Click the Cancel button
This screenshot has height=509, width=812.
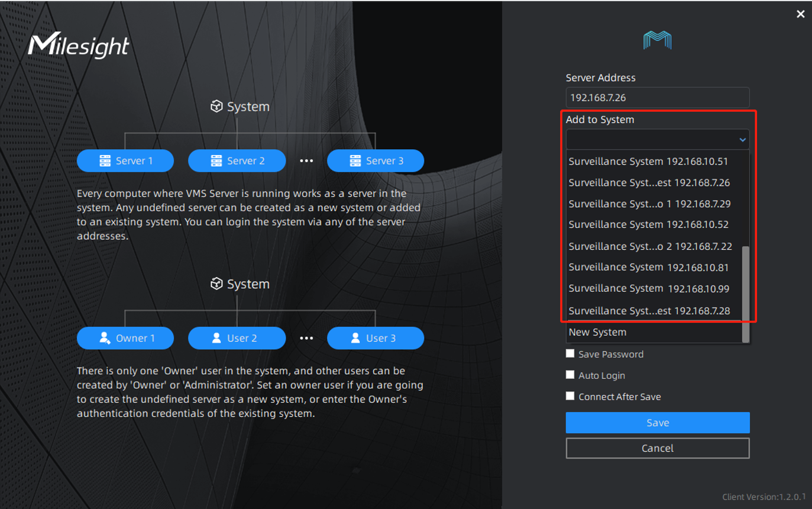(658, 448)
